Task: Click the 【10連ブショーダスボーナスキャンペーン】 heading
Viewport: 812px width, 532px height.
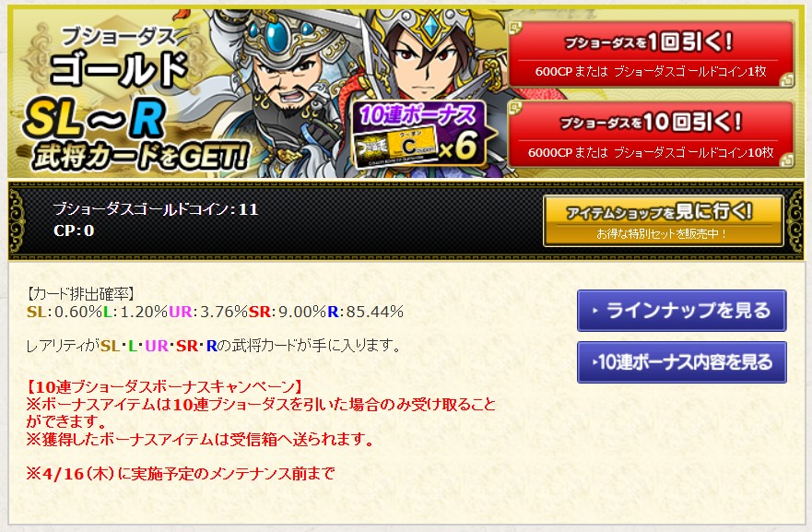Action: 165,386
